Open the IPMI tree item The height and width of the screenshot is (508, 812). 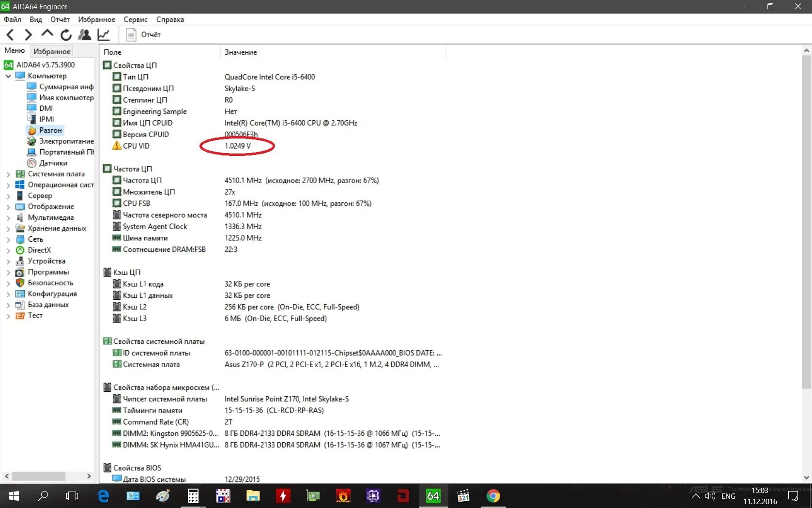(x=46, y=119)
